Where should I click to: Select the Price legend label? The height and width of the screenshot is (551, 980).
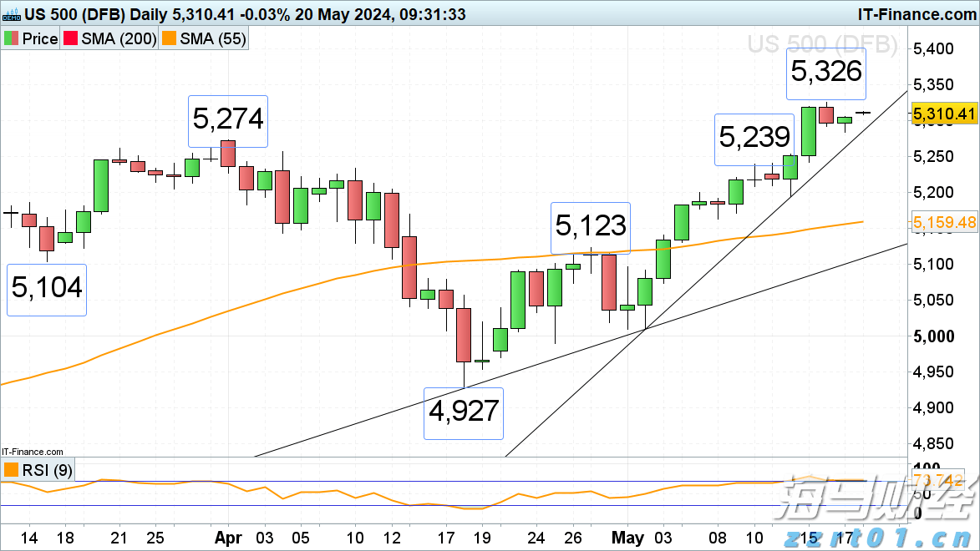[39, 38]
